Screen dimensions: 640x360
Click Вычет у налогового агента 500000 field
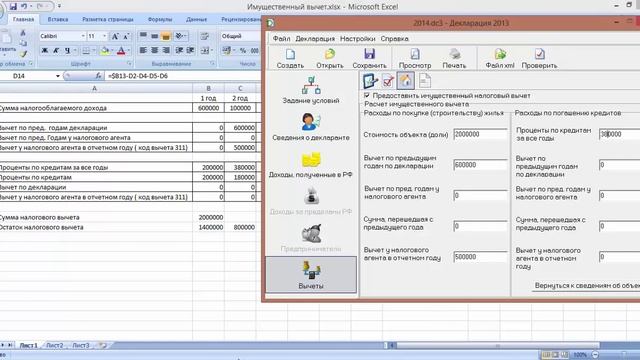point(480,257)
